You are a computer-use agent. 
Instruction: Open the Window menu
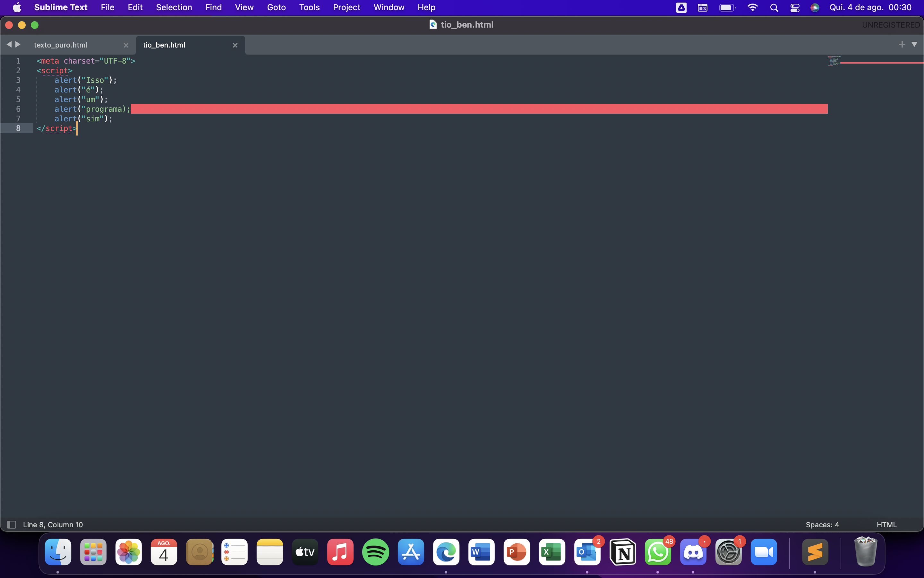389,7
